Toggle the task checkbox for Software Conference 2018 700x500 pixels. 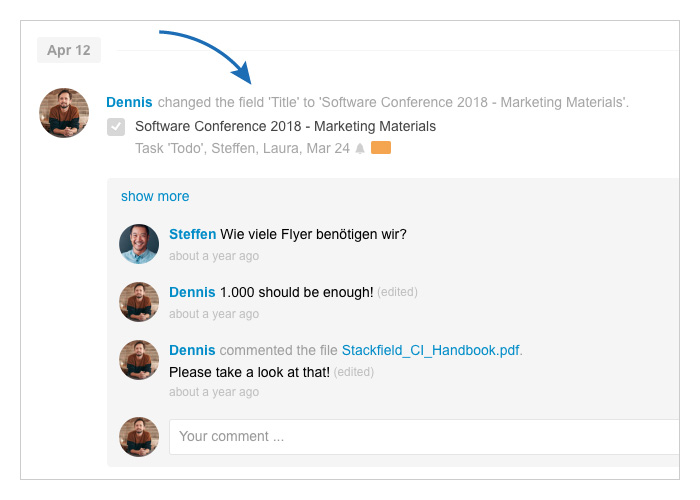coord(116,127)
